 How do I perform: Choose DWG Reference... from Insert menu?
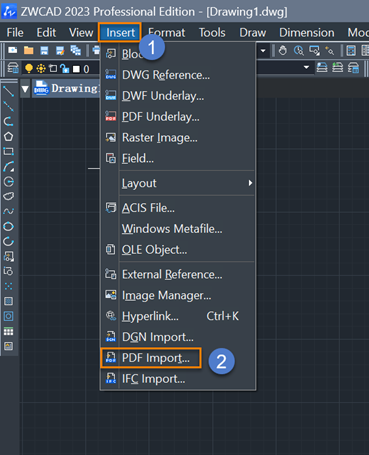pos(178,75)
